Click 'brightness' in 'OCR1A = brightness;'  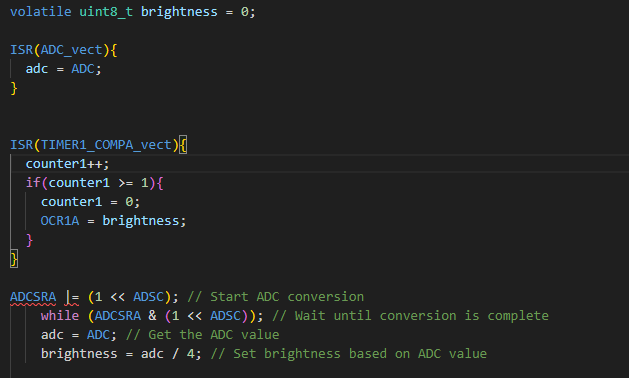[x=140, y=221]
